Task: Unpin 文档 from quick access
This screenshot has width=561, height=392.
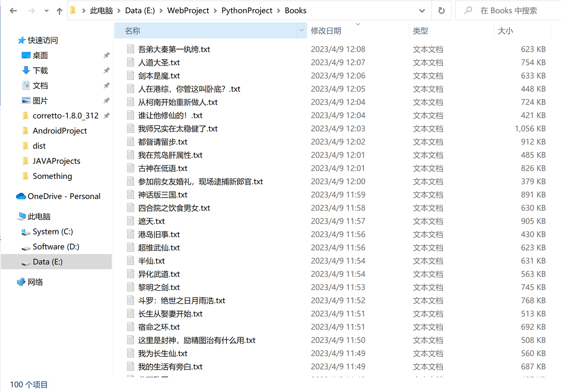Action: click(x=107, y=85)
